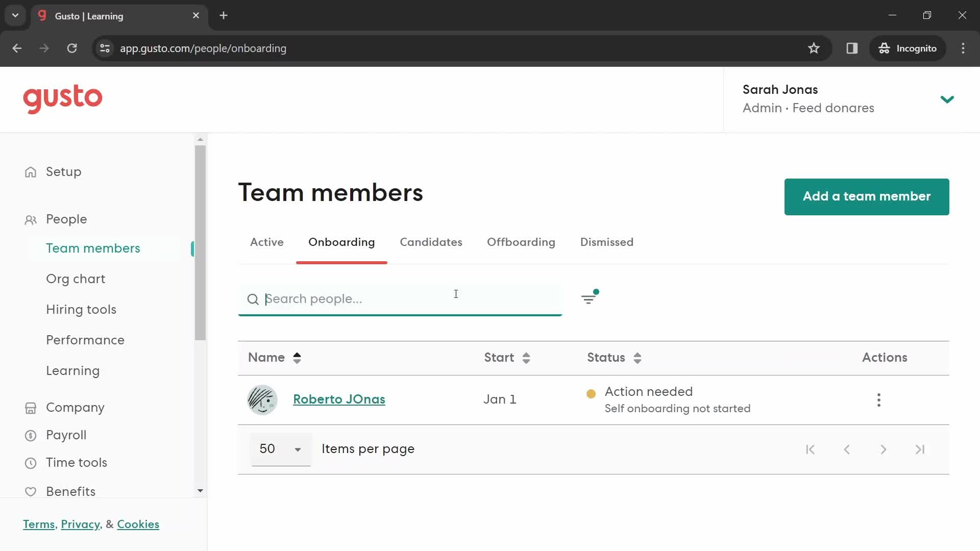Click the user avatar icon for Roberto JOnas
The width and height of the screenshot is (980, 551).
pos(263,399)
